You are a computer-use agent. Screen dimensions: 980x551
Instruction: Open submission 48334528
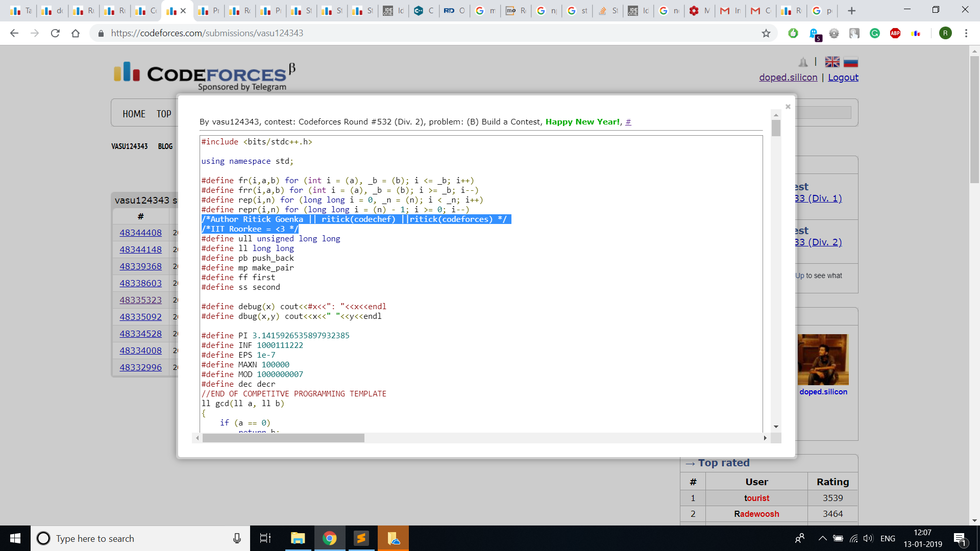(x=140, y=334)
